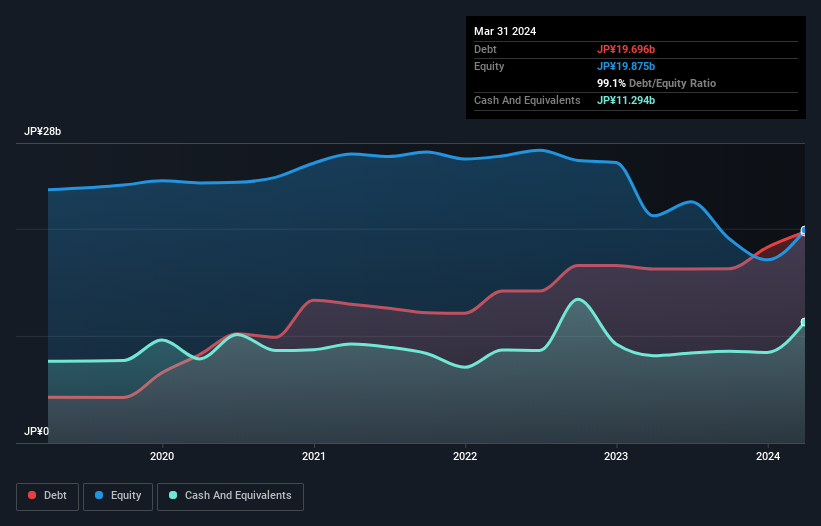Click Cash And Equivalents label in tooltip
Viewport: 821px width, 526px height.
point(527,100)
